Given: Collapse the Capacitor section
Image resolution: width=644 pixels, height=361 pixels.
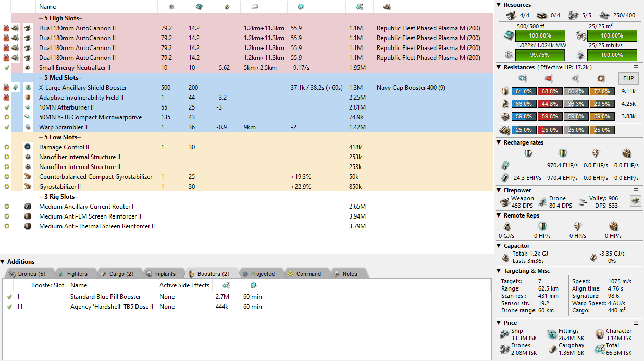Looking at the screenshot, I should [x=499, y=246].
